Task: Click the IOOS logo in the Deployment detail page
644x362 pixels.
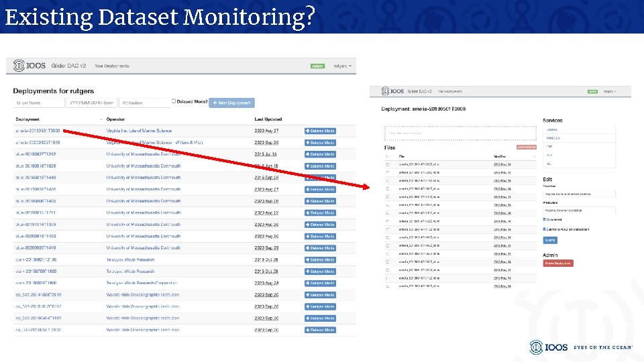Action: [x=392, y=91]
